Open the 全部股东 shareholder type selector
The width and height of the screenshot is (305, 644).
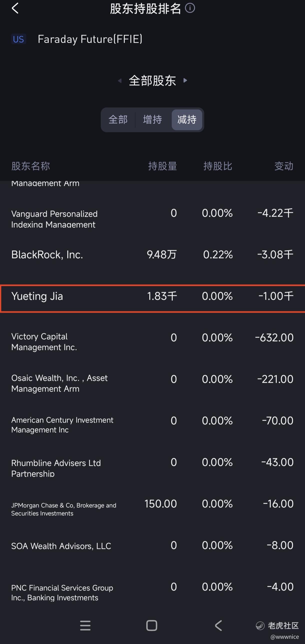coord(152,81)
